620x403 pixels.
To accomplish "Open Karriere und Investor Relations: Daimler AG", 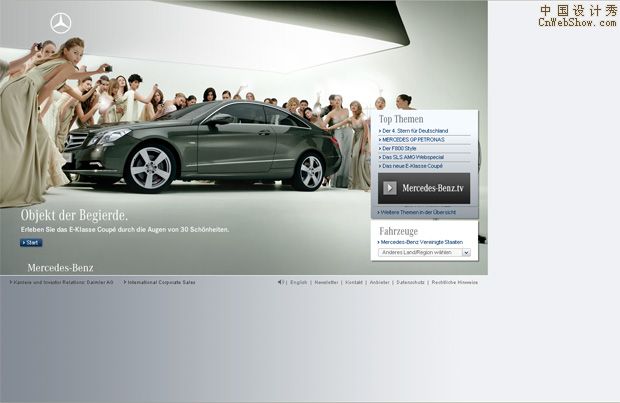I will [62, 282].
